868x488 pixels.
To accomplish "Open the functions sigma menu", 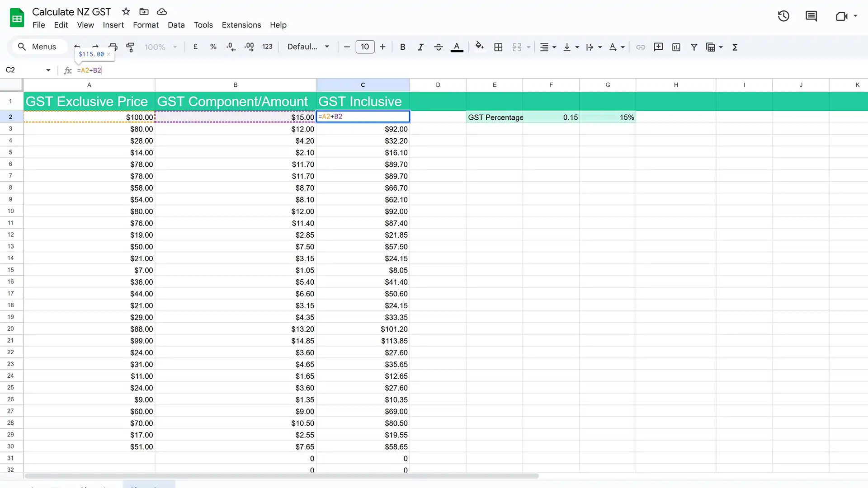I will [735, 47].
